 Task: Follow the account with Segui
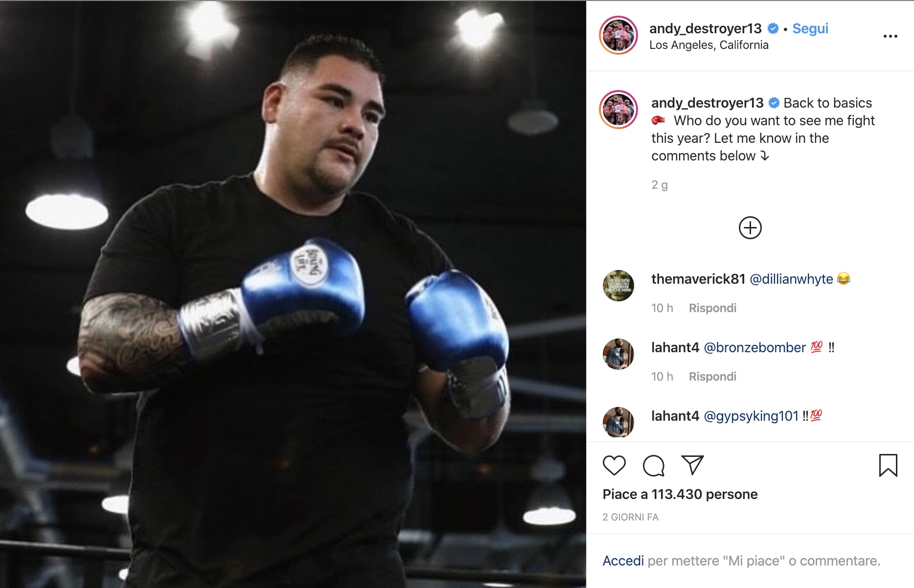810,28
